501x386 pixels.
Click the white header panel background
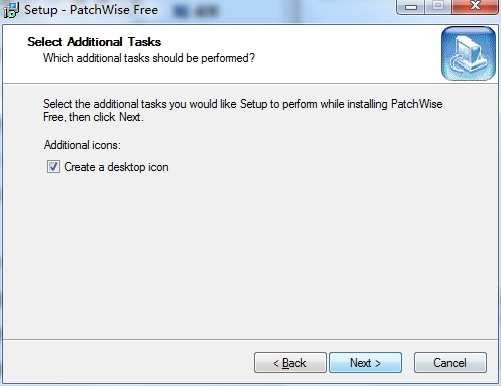click(333, 53)
